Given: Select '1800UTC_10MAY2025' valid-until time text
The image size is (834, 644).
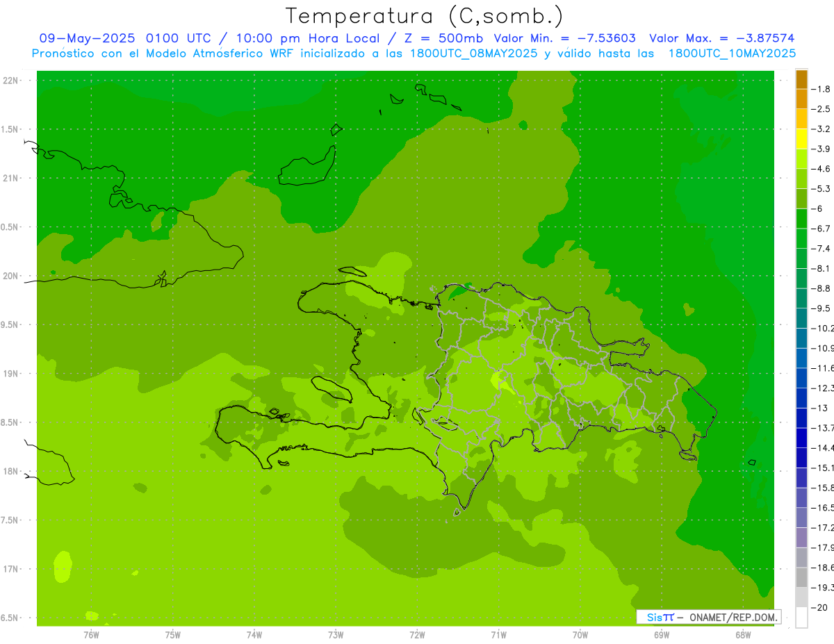Looking at the screenshot, I should (x=732, y=53).
